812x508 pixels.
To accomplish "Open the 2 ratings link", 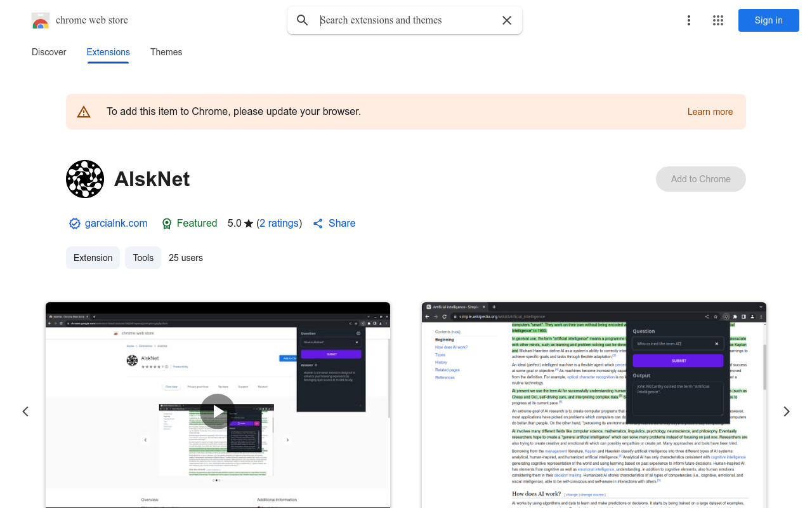I will click(x=279, y=224).
